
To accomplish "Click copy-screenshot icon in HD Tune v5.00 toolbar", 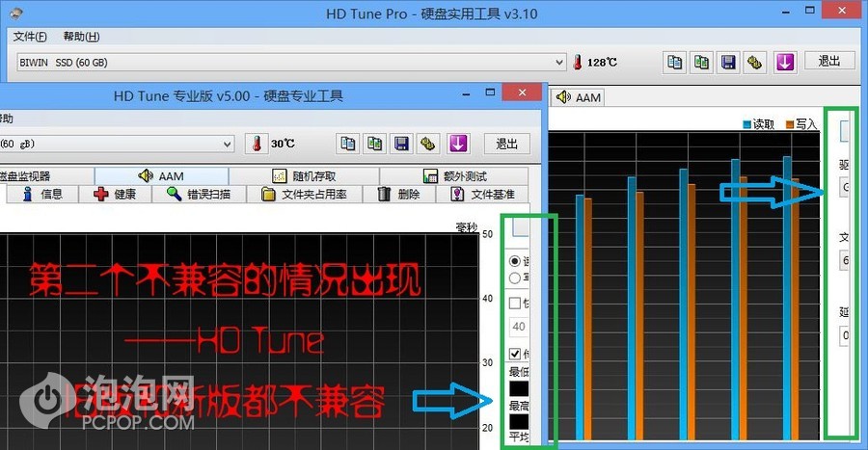I will point(374,144).
